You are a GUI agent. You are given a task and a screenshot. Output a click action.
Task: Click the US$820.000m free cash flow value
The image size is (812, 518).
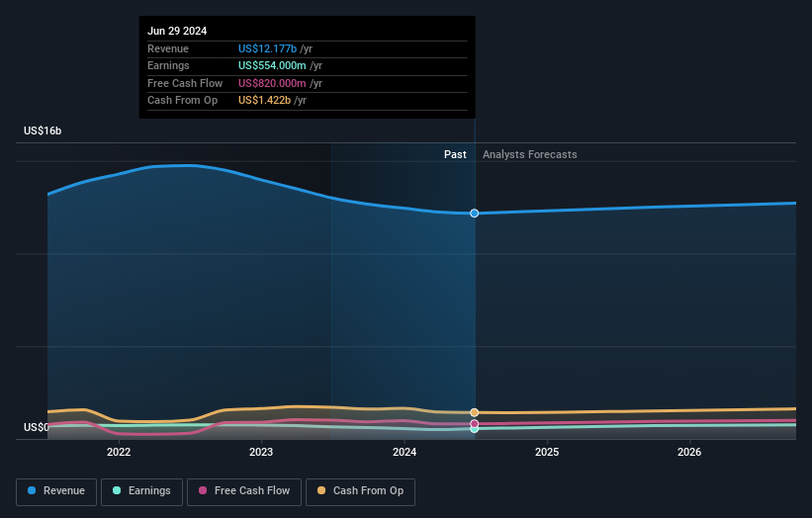click(272, 83)
